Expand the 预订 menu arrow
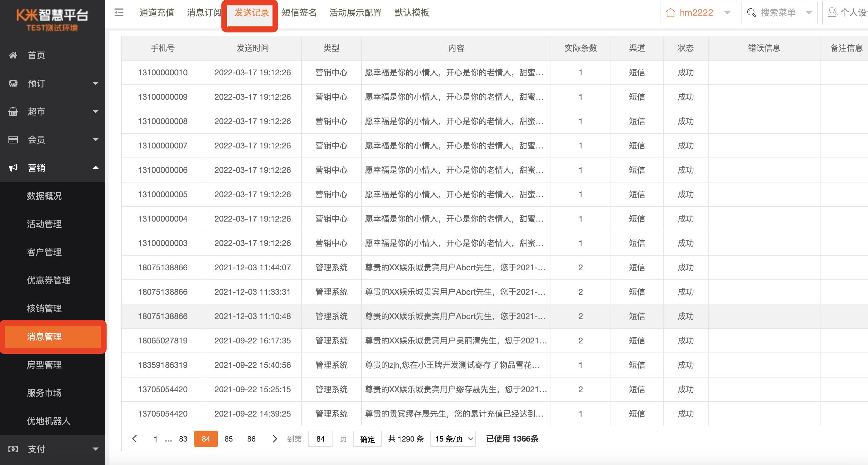868x465 pixels. pos(95,83)
